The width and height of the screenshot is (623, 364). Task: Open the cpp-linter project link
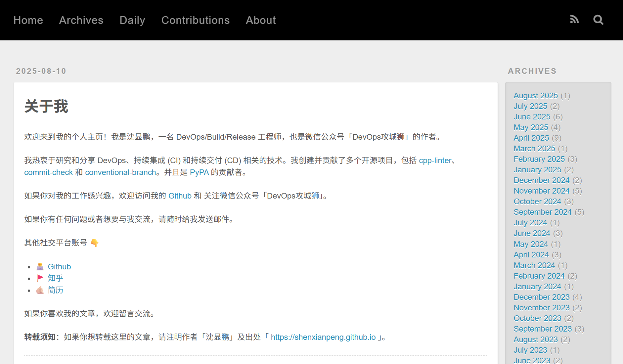pos(435,160)
